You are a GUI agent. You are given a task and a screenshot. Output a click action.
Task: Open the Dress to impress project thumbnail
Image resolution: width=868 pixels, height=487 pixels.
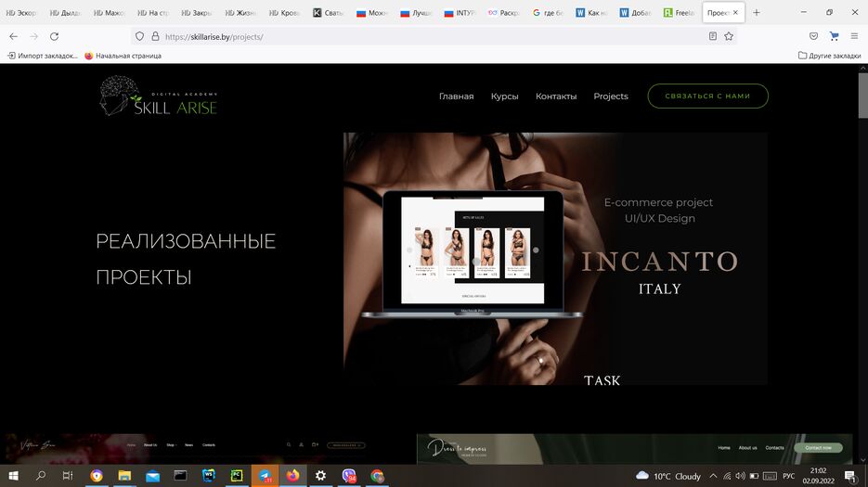click(x=634, y=449)
